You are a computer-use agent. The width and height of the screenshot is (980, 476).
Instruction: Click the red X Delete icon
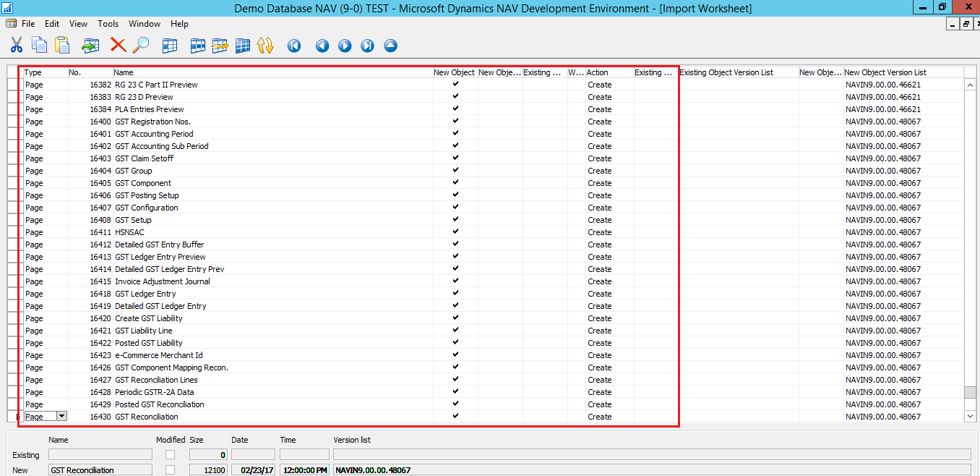[118, 46]
